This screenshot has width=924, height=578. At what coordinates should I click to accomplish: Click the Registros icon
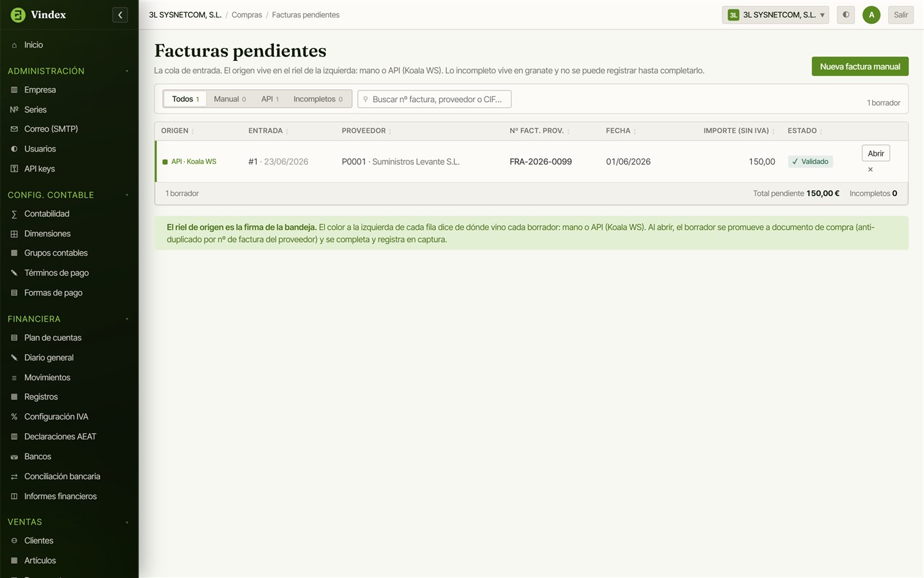point(14,397)
